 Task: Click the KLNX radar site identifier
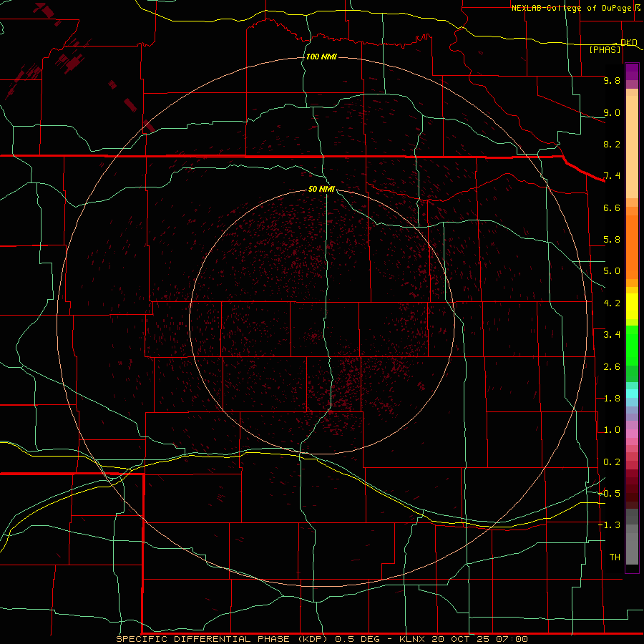(411, 639)
